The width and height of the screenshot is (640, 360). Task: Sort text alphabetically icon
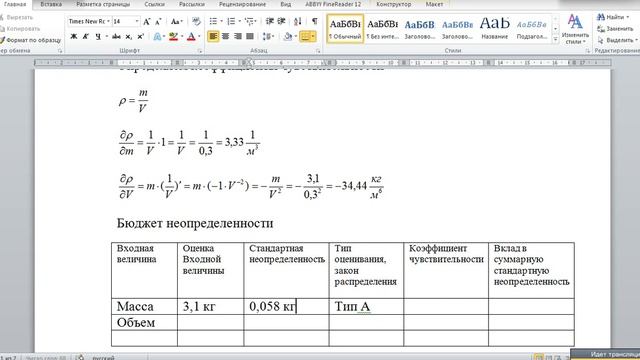click(x=298, y=21)
